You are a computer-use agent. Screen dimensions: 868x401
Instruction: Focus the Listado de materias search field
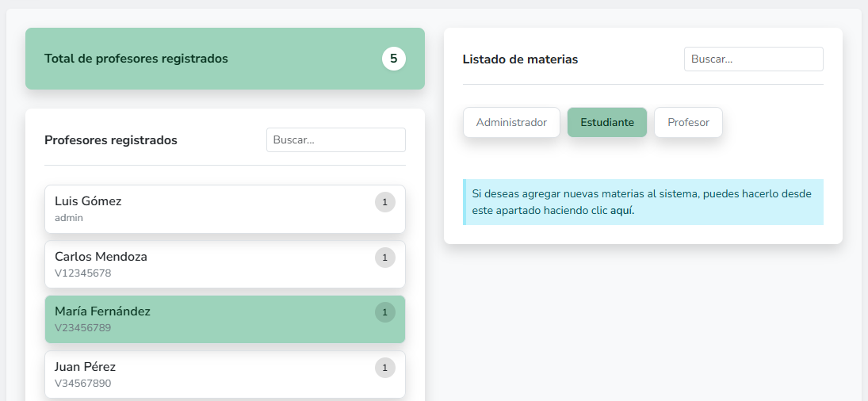coord(753,59)
